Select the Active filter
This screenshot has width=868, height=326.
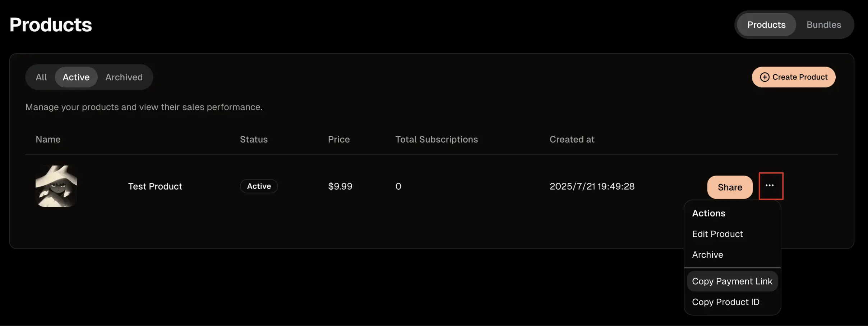76,77
